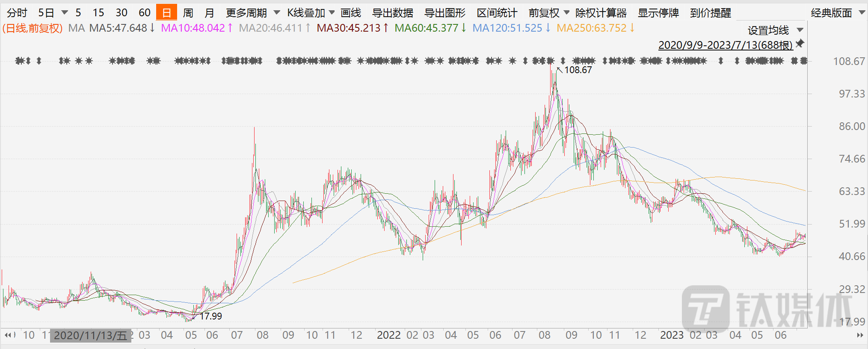868x349 pixels.
Task: Switch to the 分时 intraday tab
Action: tap(17, 13)
